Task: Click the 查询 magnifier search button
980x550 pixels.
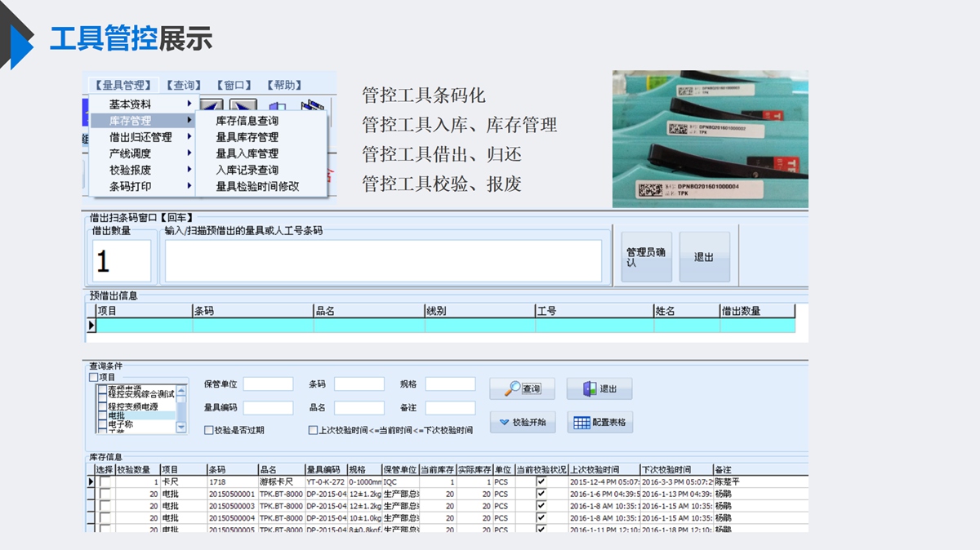Action: tap(522, 389)
